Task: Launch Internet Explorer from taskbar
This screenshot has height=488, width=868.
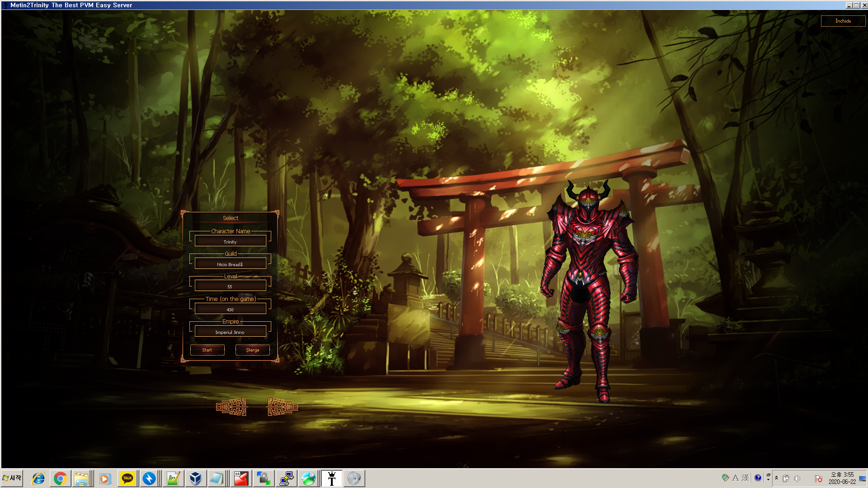Action: tap(38, 479)
